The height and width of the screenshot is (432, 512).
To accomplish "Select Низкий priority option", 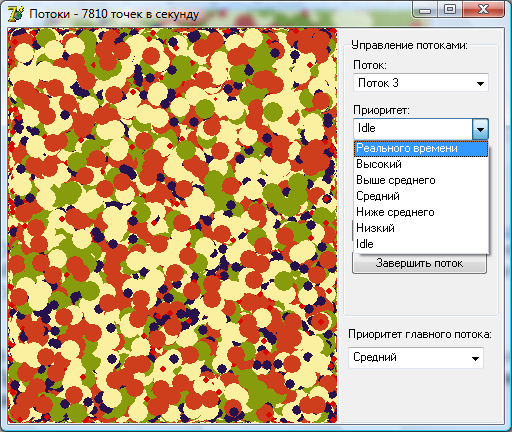I will [421, 228].
